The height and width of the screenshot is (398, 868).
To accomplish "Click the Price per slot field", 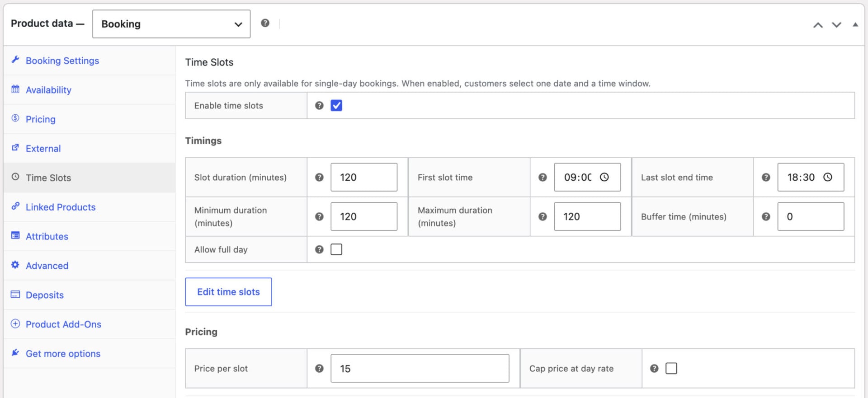I will click(x=420, y=368).
